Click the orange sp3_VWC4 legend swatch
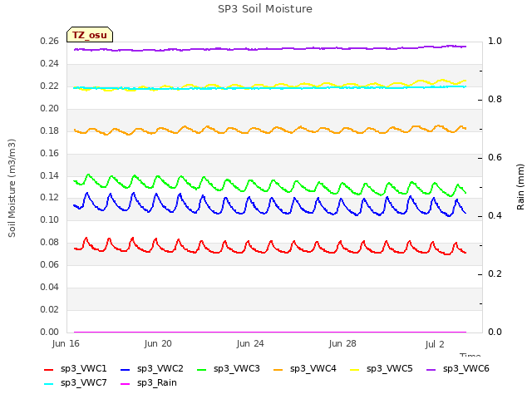532x399 pixels. point(278,369)
